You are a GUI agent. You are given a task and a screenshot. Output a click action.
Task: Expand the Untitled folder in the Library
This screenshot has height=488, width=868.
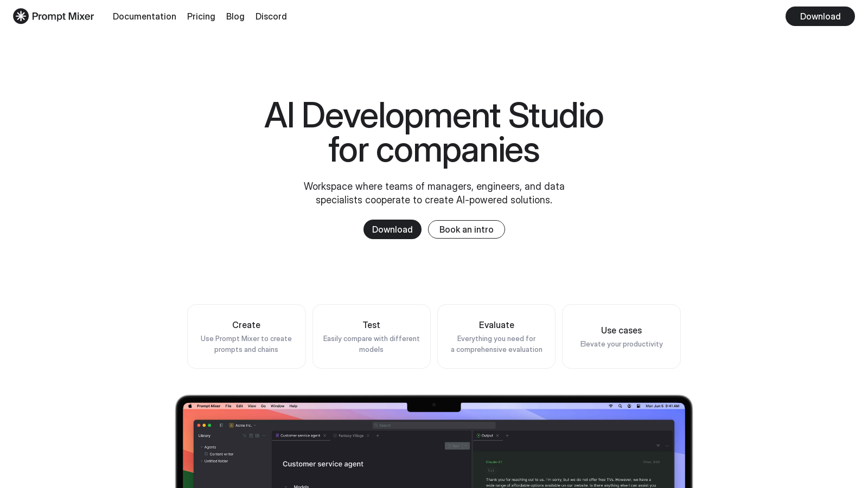coord(202,461)
